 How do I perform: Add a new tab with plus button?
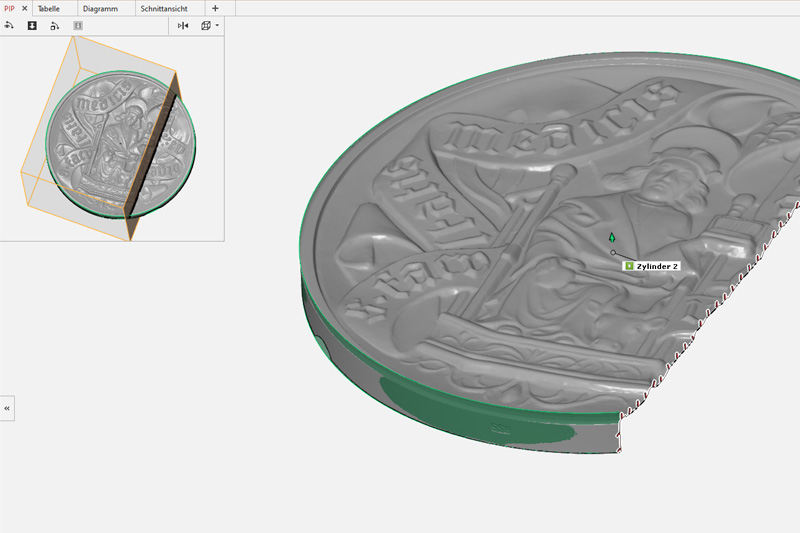tap(215, 8)
